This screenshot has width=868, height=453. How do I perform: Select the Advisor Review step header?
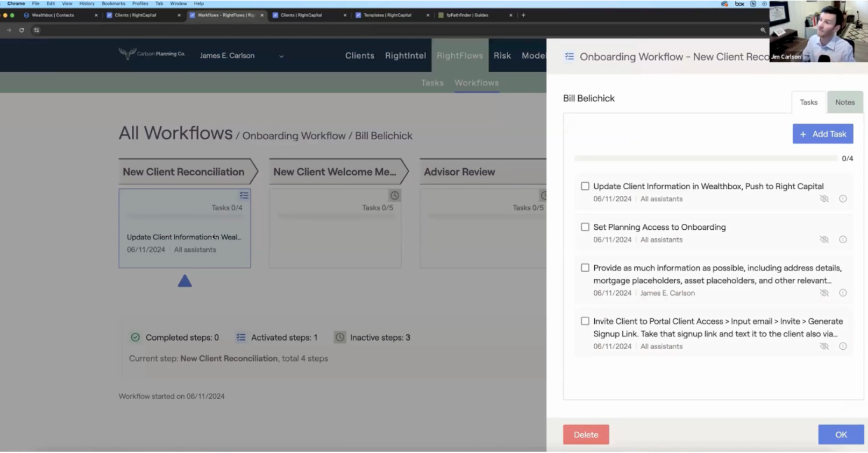point(483,171)
